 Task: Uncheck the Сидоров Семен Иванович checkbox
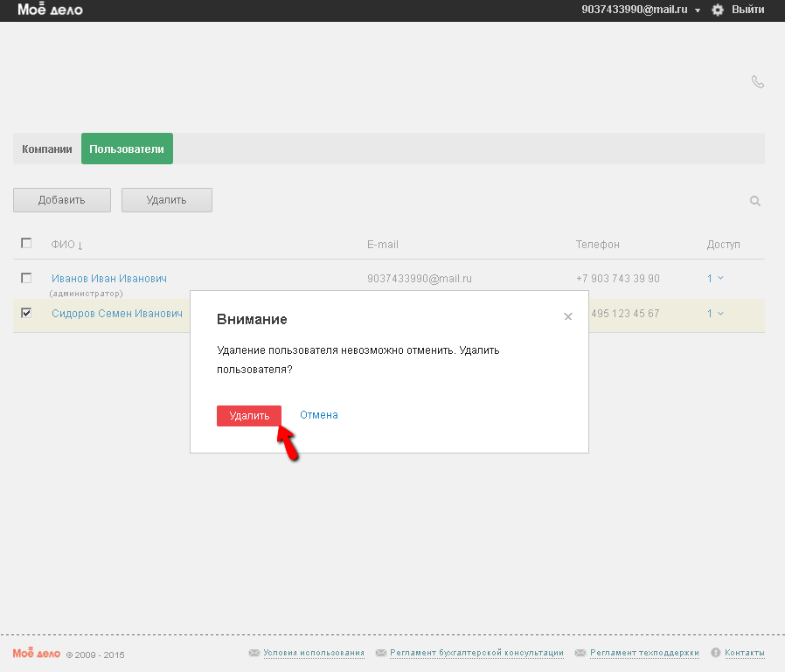26,313
